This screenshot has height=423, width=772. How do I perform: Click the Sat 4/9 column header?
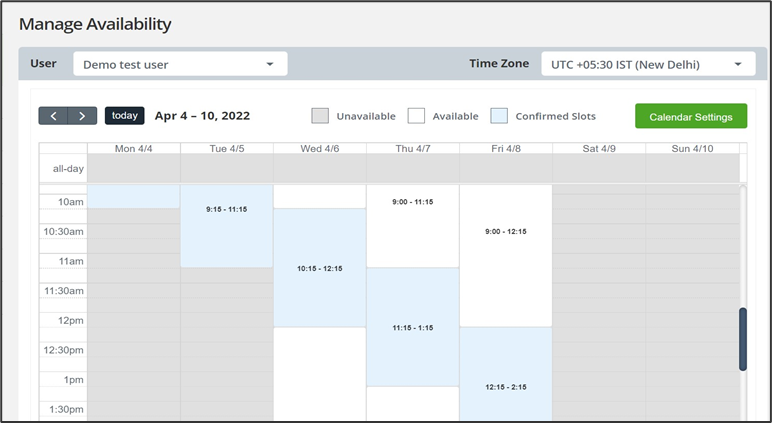(599, 149)
